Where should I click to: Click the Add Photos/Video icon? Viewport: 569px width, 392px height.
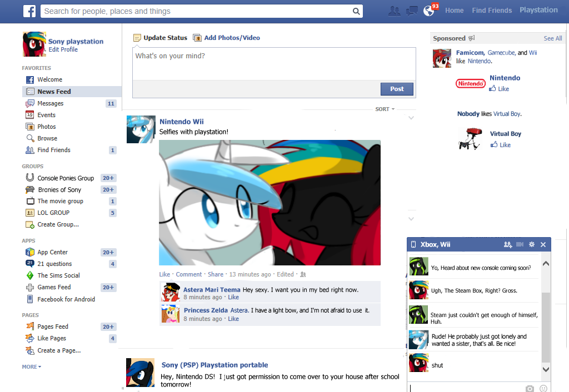(197, 38)
